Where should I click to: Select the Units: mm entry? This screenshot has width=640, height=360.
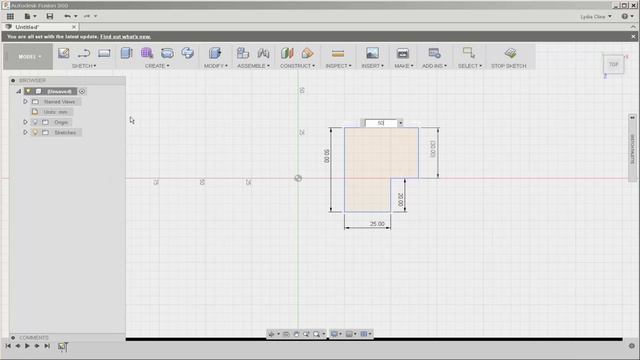(55, 112)
